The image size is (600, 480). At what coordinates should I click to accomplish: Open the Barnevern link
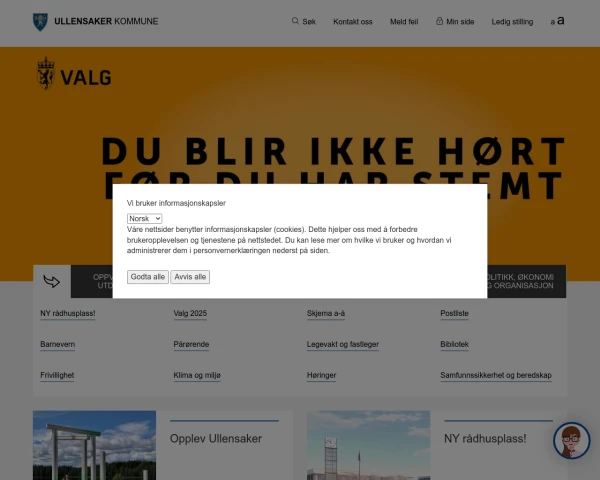(x=57, y=344)
